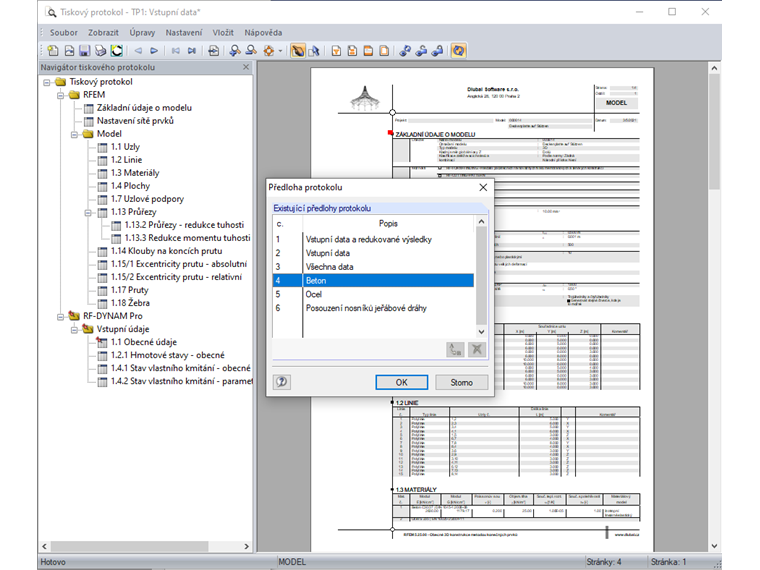
Task: Open the dropdown arrow beside the orange target icon
Action: point(280,51)
